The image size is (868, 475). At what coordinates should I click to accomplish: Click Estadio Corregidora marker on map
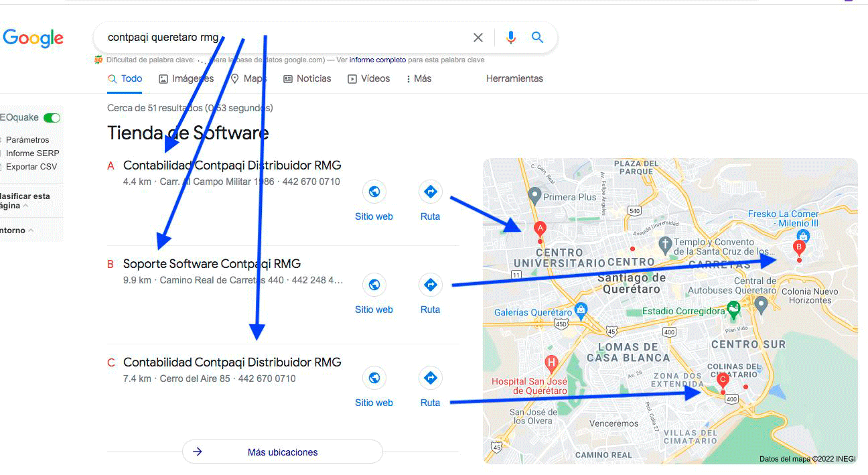click(x=733, y=310)
